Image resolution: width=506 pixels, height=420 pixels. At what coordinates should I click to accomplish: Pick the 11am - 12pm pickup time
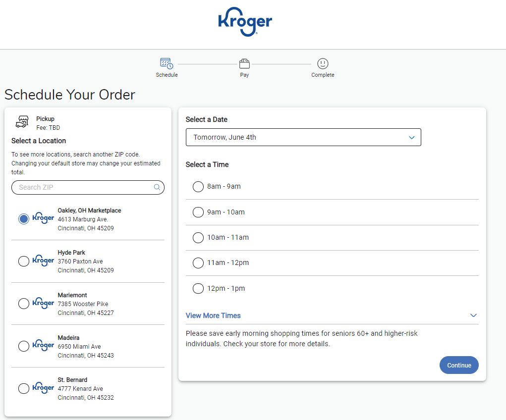(x=198, y=262)
